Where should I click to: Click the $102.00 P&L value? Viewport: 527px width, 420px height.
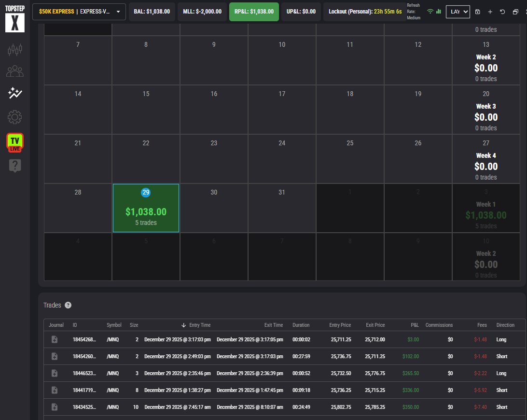[x=411, y=356]
